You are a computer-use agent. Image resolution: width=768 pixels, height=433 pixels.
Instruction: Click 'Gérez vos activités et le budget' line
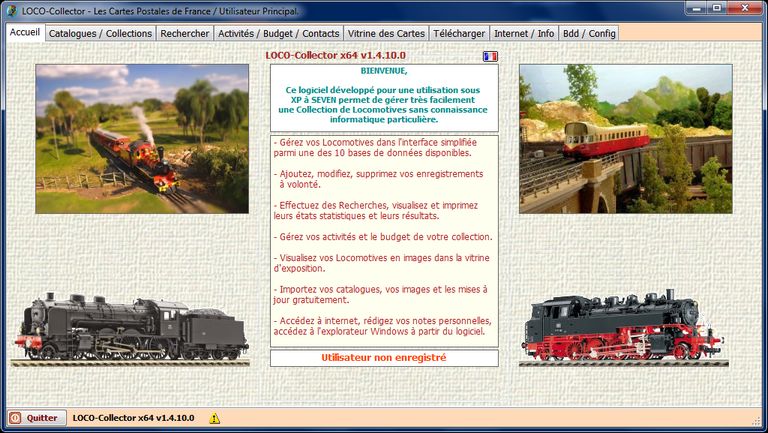pyautogui.click(x=383, y=237)
